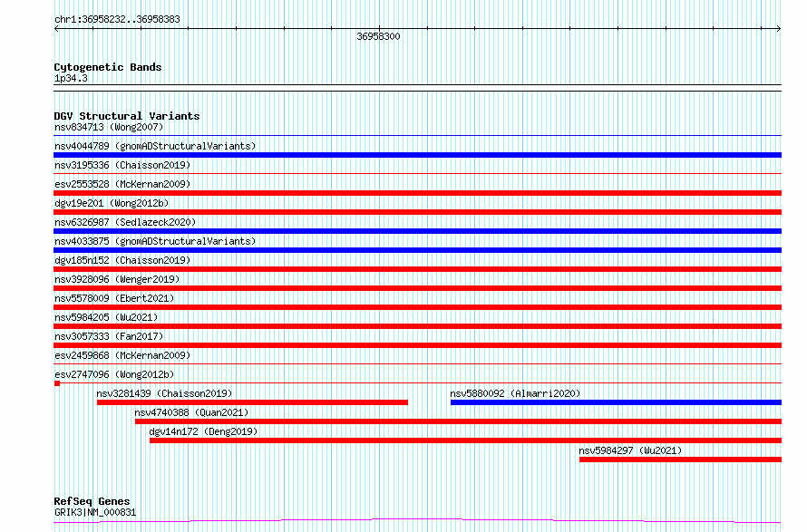This screenshot has width=807, height=532.
Task: Click the red bar for dgv19e201
Action: tap(417, 212)
